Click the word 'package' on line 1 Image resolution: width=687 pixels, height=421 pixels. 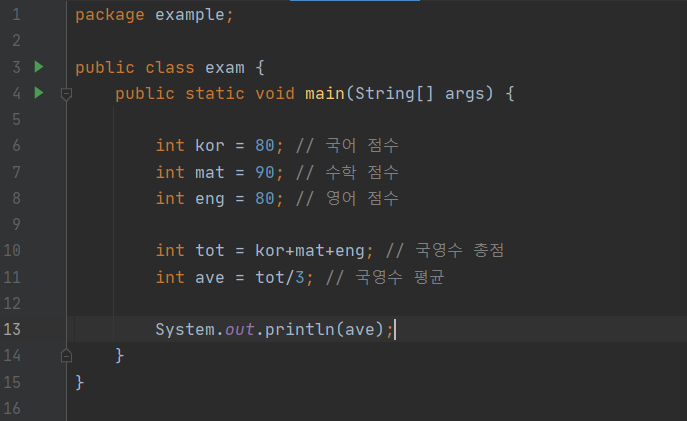[110, 15]
